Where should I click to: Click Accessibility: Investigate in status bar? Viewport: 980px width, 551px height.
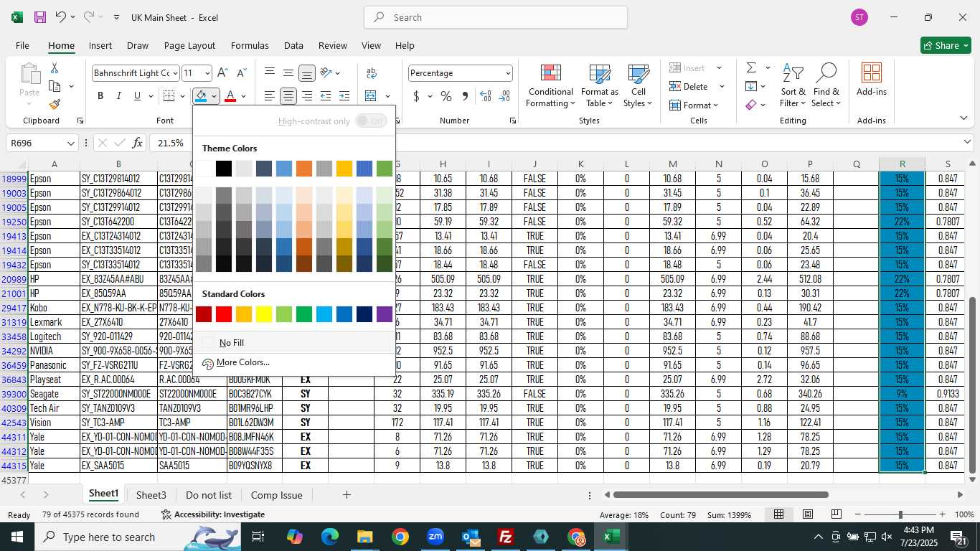point(213,514)
